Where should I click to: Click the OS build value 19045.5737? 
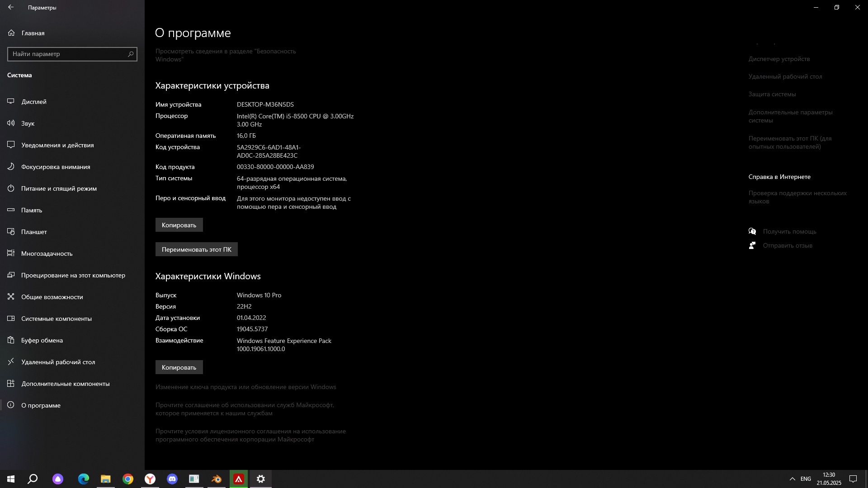click(252, 329)
